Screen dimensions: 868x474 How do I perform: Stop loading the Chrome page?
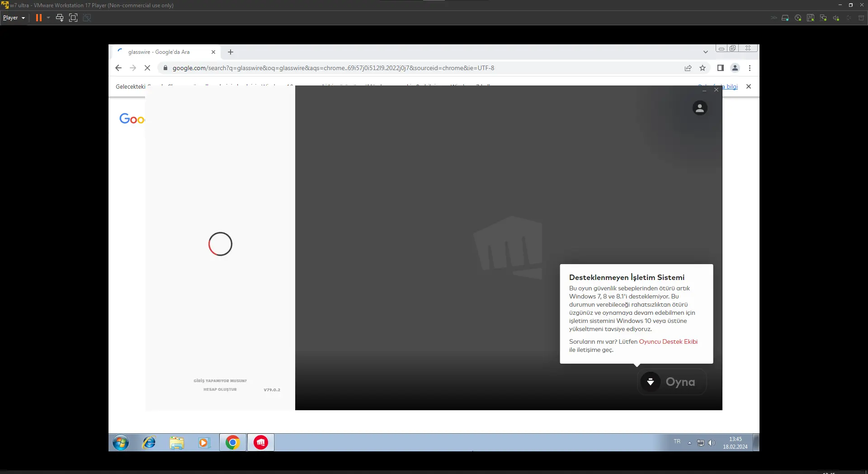click(x=147, y=68)
